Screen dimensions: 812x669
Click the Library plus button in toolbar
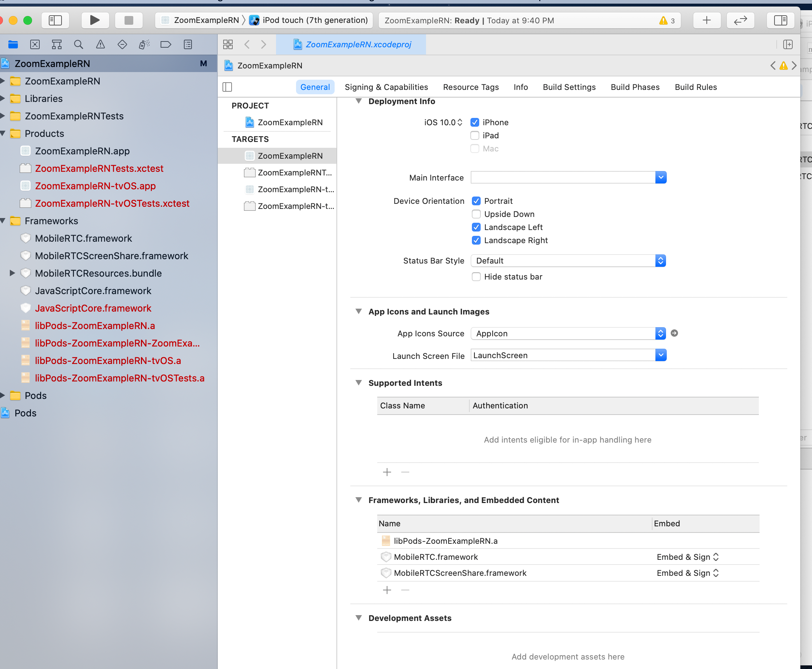[x=706, y=20]
